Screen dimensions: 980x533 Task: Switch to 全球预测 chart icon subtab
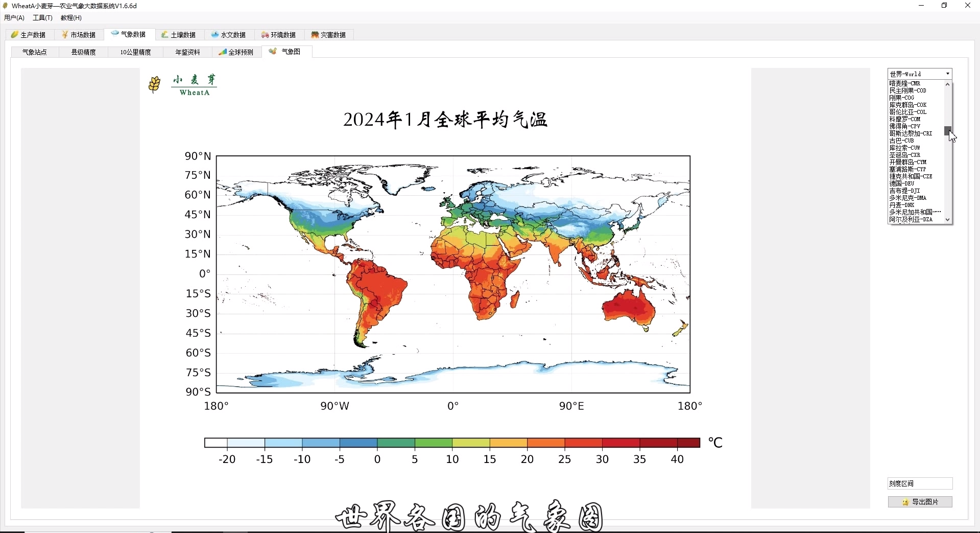pos(236,52)
